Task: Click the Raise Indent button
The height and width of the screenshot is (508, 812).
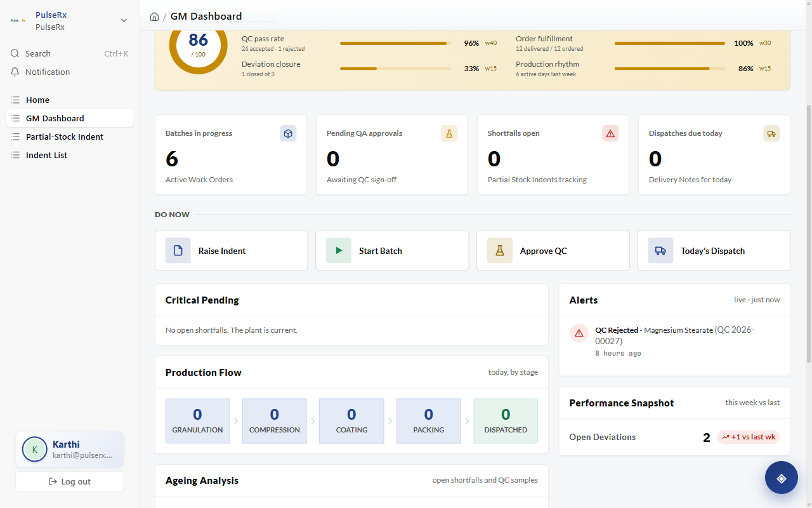Action: [231, 250]
